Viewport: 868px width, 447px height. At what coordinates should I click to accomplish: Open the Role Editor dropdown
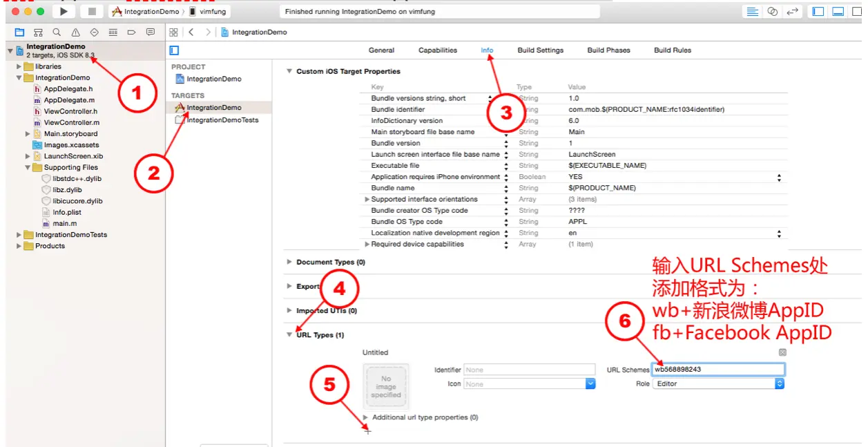(x=719, y=383)
